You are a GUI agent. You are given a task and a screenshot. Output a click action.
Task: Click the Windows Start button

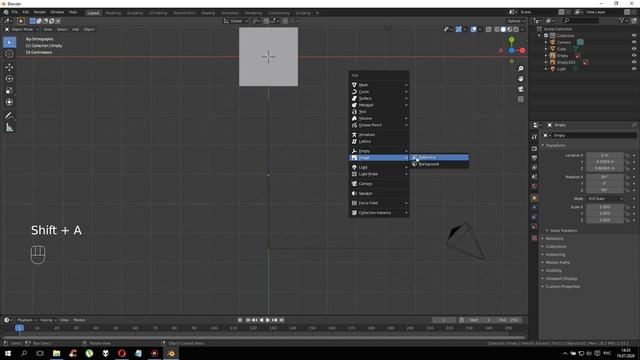tap(8, 353)
